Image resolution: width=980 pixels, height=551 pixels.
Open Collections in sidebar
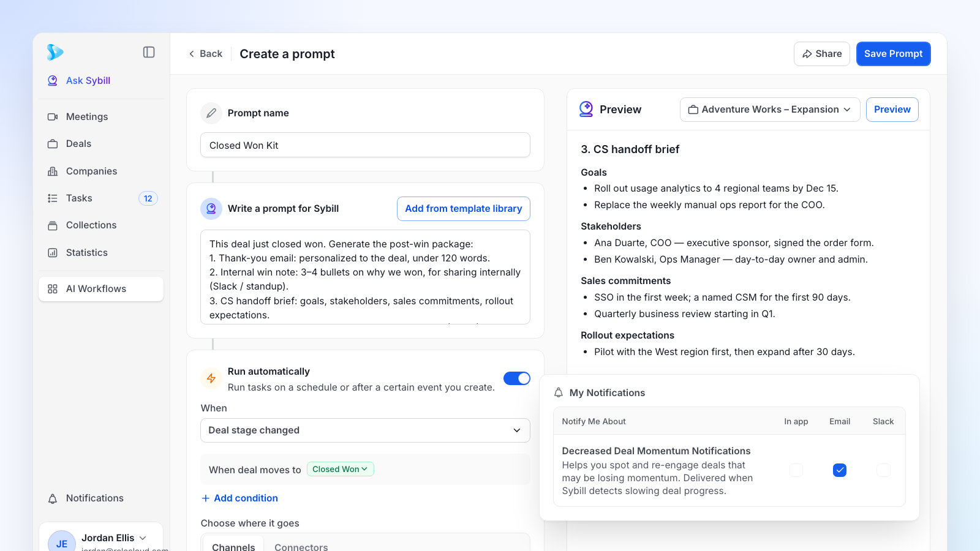tap(102, 225)
